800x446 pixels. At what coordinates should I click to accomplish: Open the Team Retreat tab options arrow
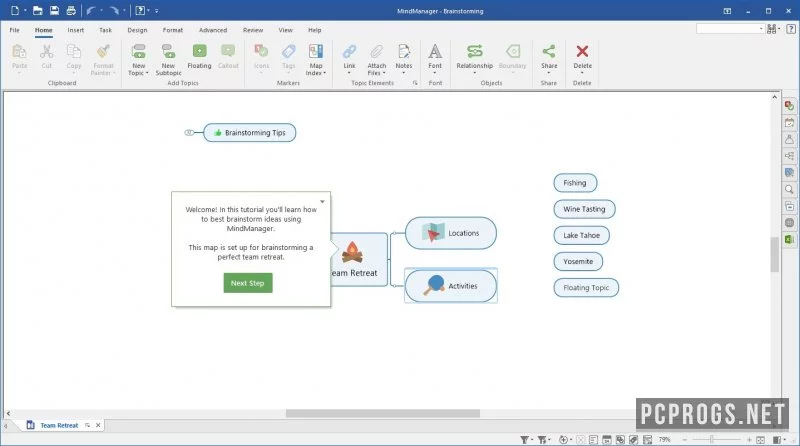click(87, 425)
